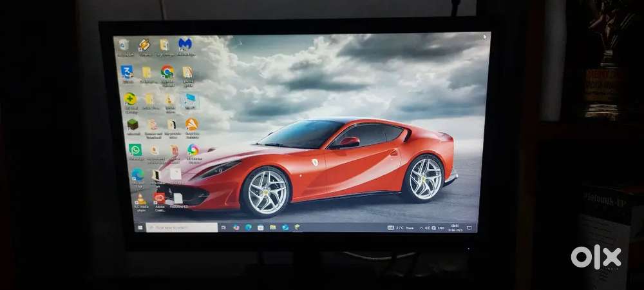This screenshot has height=290, width=644.
Task: Open VLC media player shortcut
Action: point(140,200)
